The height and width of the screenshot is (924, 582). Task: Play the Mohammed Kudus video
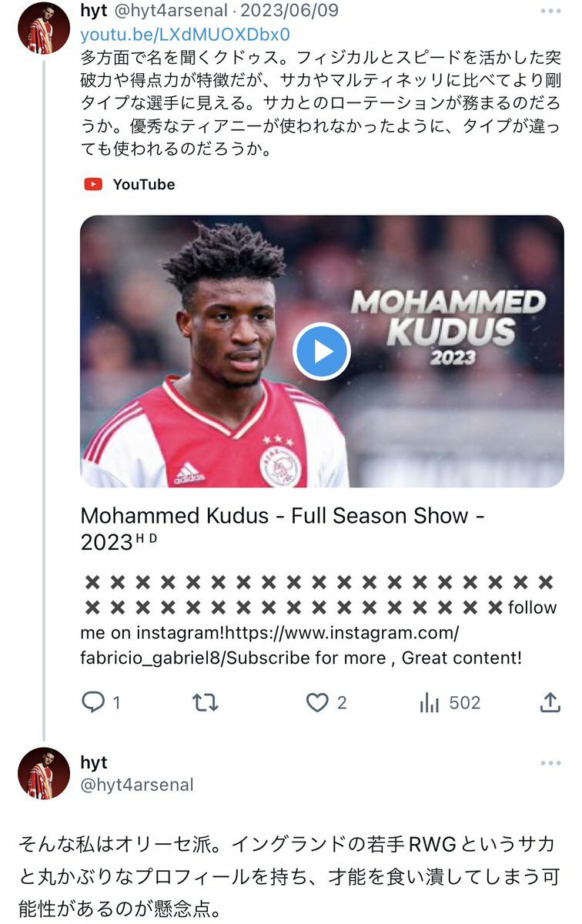pyautogui.click(x=322, y=351)
